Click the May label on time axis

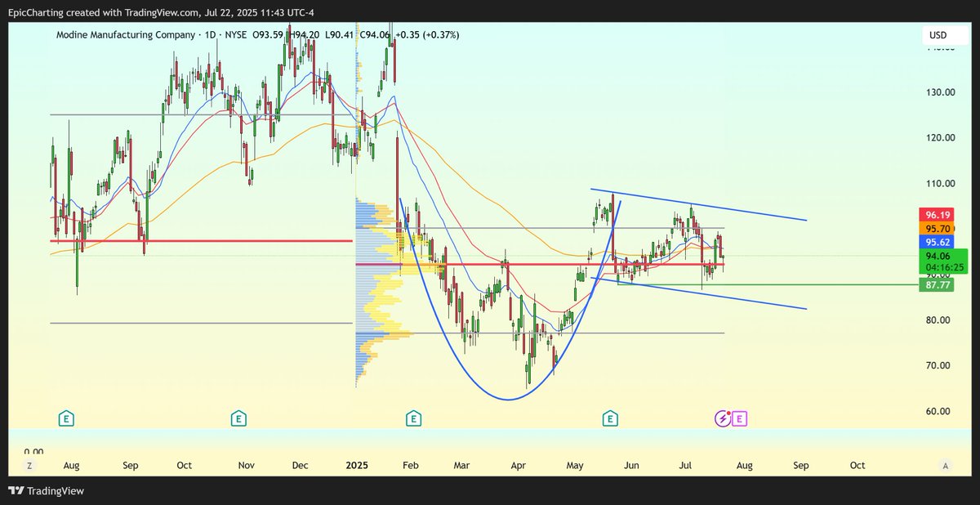tap(575, 465)
